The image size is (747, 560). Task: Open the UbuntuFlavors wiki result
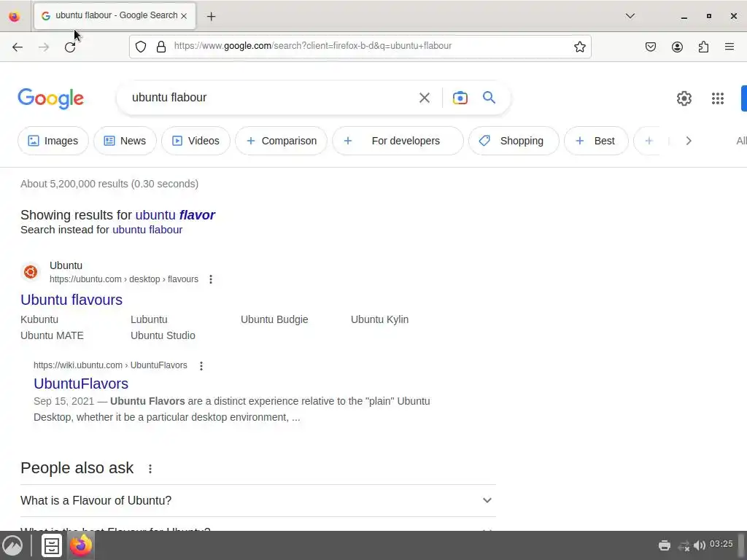81,384
